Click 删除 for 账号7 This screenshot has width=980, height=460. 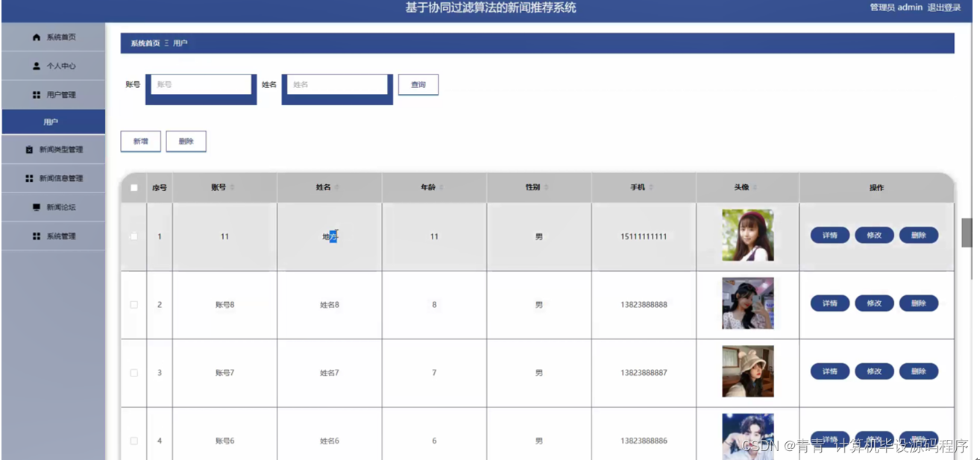(919, 371)
